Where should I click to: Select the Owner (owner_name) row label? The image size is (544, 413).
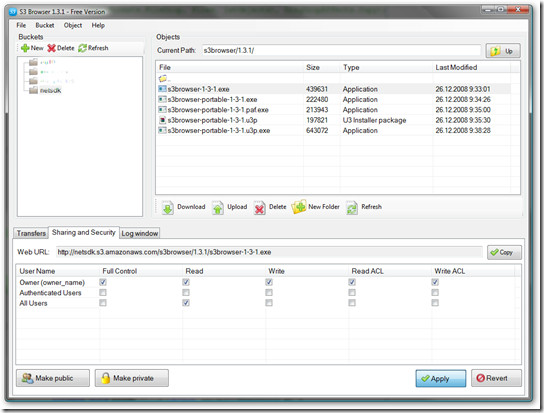(x=52, y=283)
